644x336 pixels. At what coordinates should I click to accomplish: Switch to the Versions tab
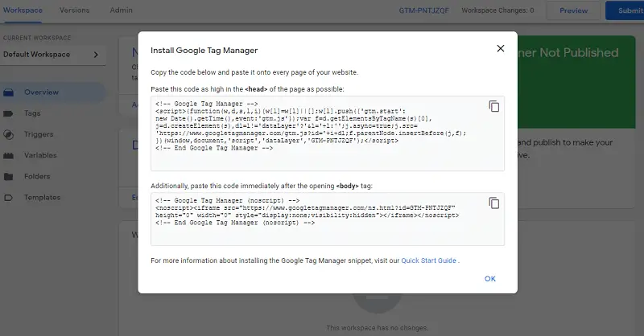pos(75,10)
